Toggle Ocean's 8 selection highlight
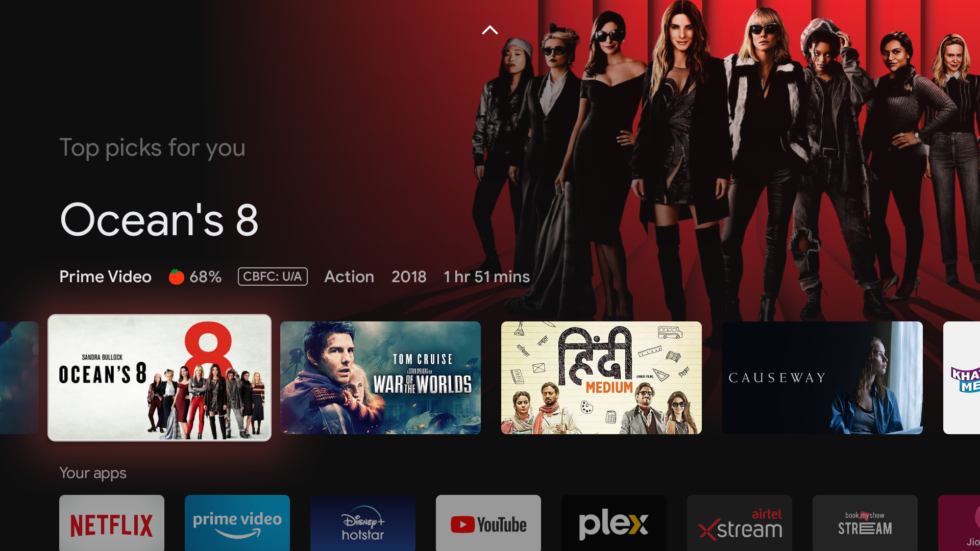 tap(160, 378)
